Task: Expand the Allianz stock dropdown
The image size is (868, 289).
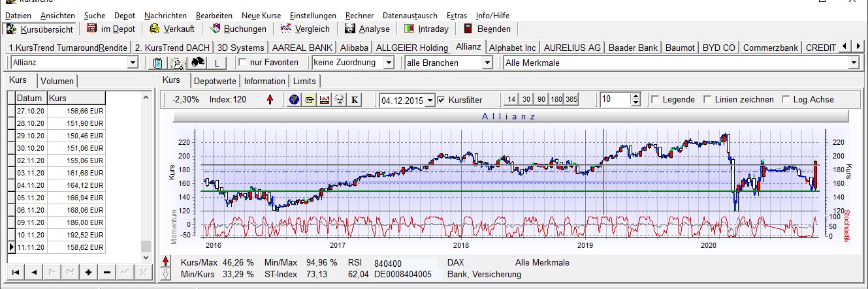Action: (x=133, y=63)
